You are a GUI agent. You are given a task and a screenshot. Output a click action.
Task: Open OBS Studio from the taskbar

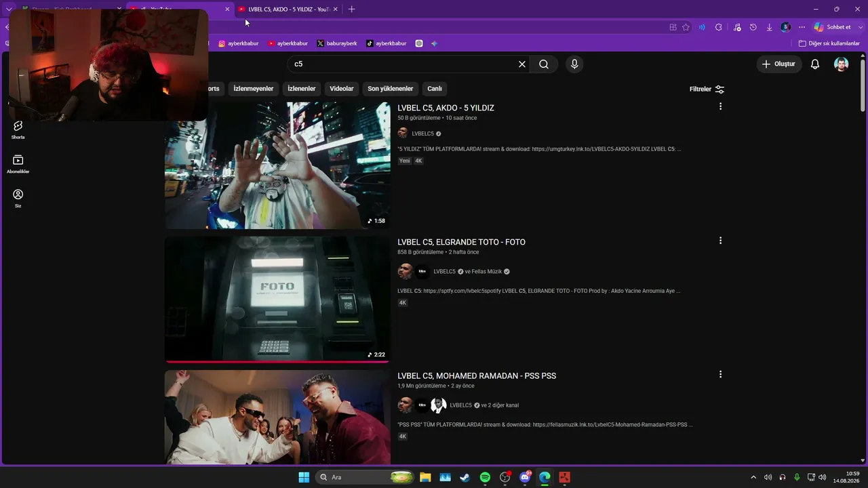(x=505, y=477)
